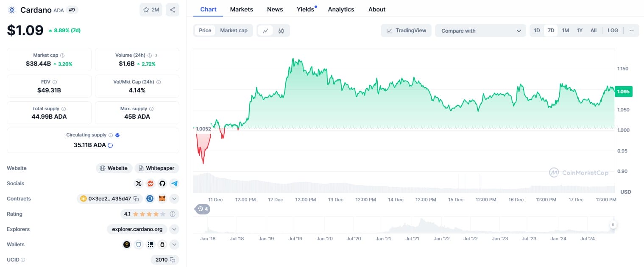Image resolution: width=644 pixels, height=267 pixels.
Task: Click the $38.44B market cap value
Action: coord(38,64)
